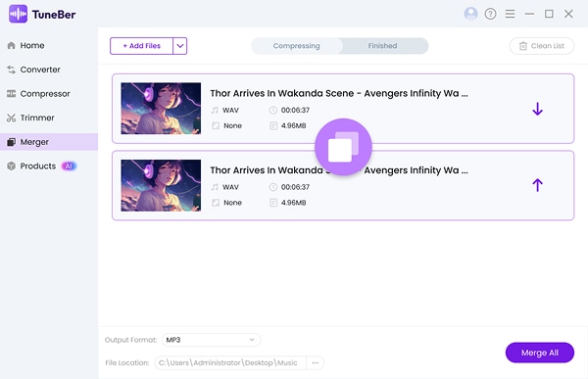This screenshot has height=379, width=588.
Task: Move second track up with arrow
Action: (537, 185)
